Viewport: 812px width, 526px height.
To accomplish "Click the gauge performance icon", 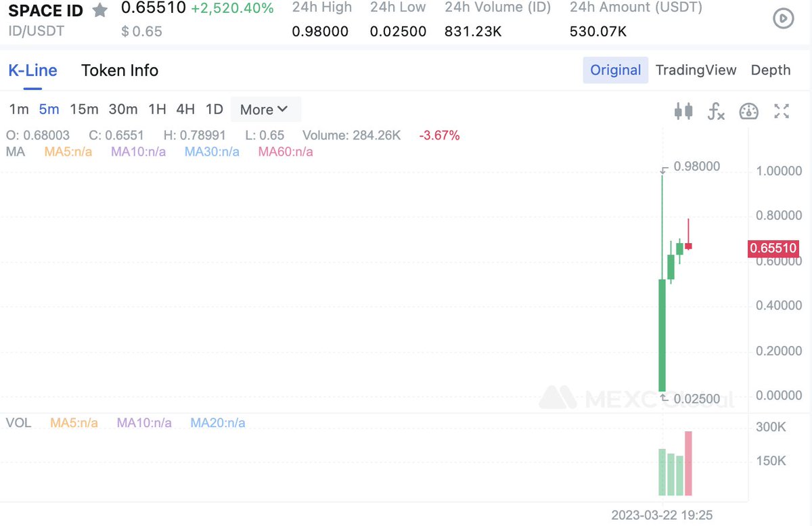I will coord(749,112).
